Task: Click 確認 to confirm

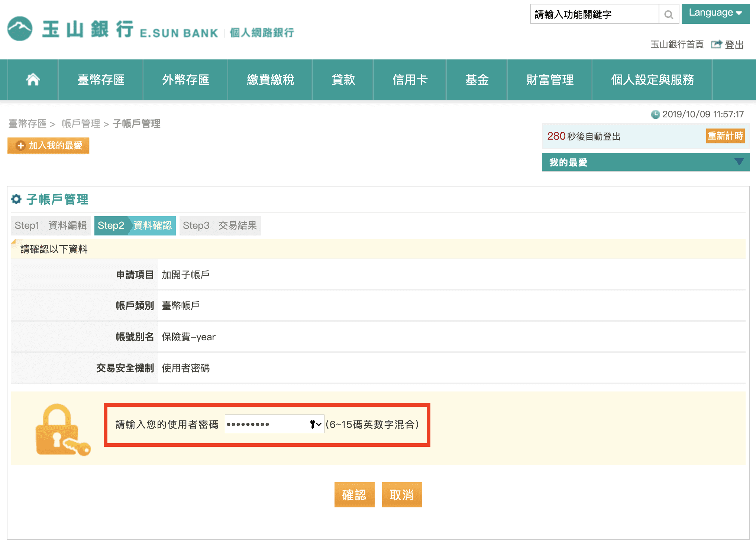Action: point(354,495)
